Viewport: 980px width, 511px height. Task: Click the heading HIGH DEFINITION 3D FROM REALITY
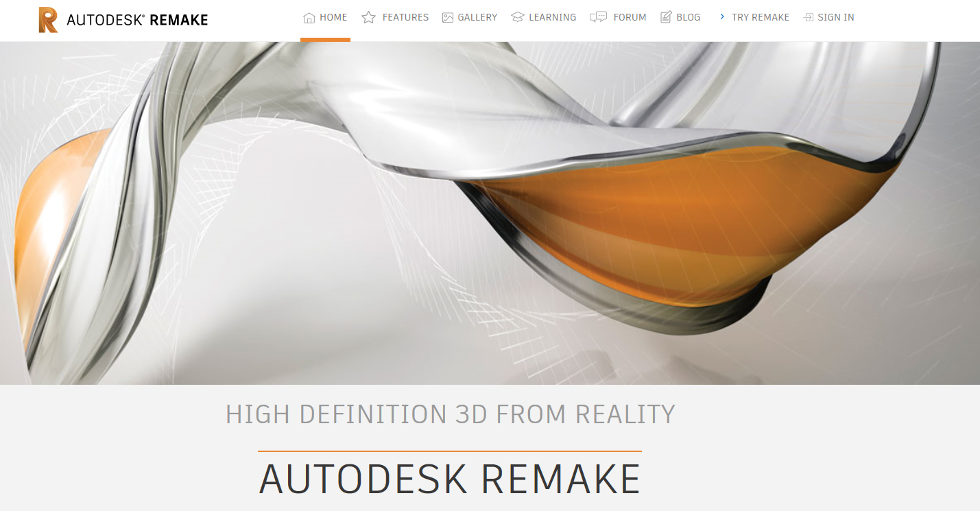[451, 414]
